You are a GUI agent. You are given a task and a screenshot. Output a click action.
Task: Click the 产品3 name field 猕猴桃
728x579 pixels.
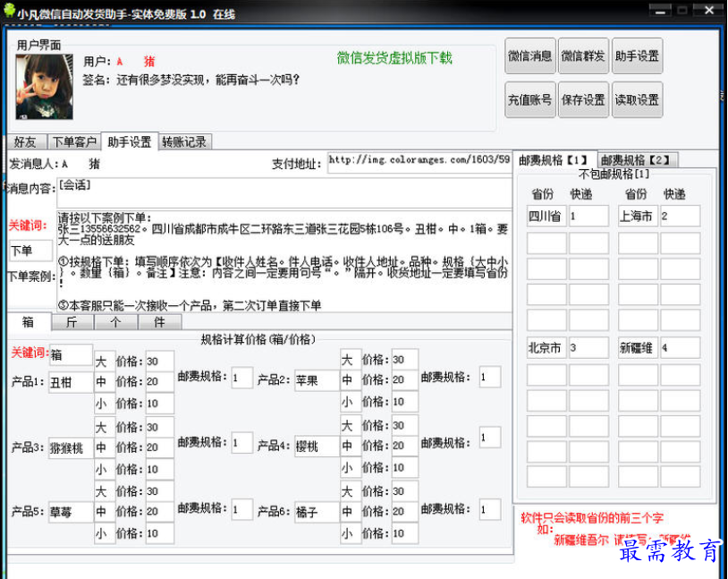[71, 448]
